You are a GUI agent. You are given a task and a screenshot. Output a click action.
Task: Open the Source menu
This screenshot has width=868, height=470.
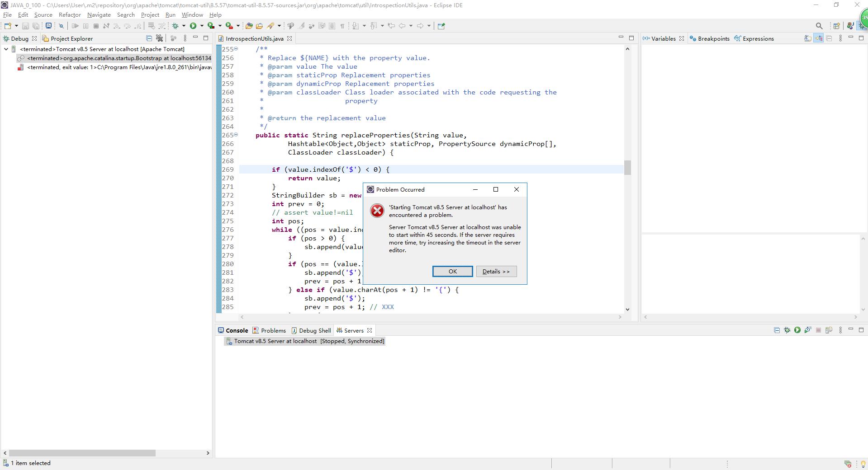[x=43, y=14]
